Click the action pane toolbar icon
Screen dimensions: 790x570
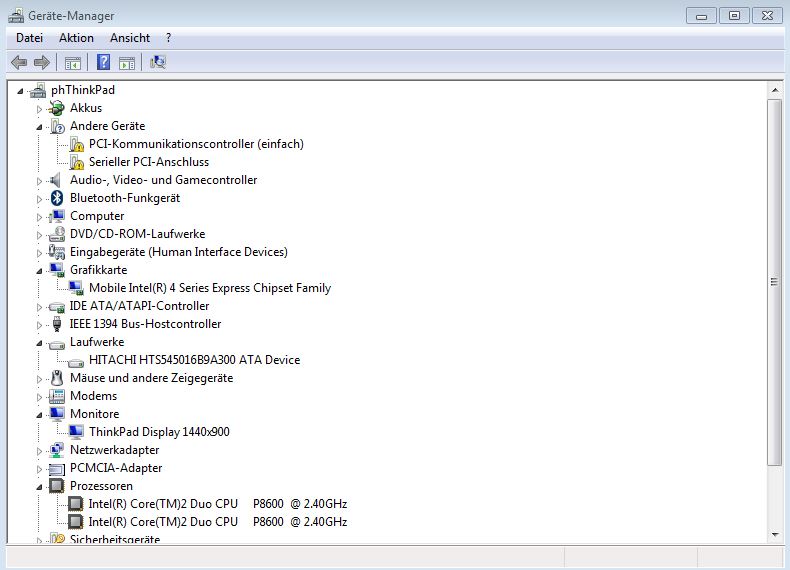[x=127, y=63]
